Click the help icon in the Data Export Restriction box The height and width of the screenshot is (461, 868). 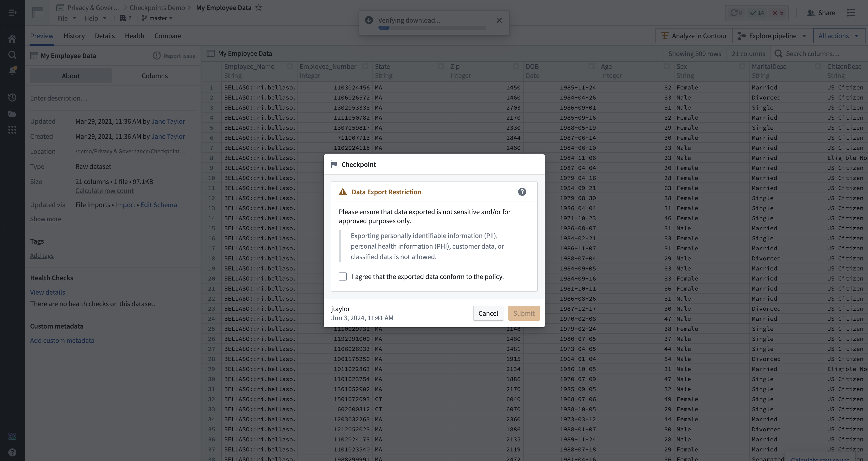(x=522, y=192)
